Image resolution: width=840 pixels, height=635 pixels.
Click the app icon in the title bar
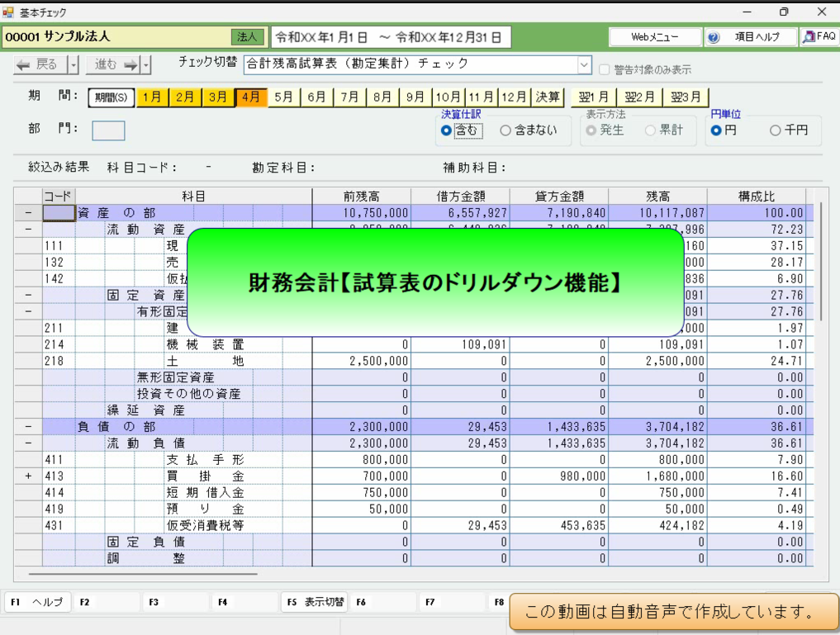coord(8,12)
